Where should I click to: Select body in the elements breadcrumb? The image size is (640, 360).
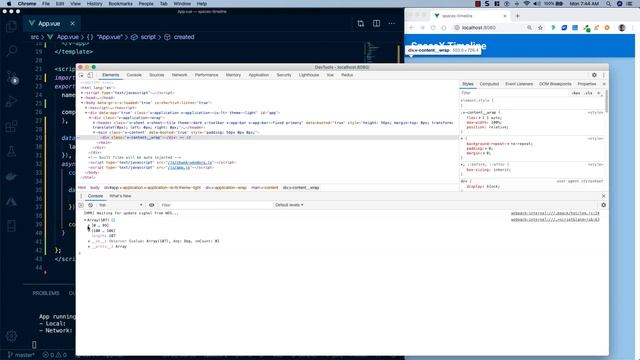pos(95,188)
